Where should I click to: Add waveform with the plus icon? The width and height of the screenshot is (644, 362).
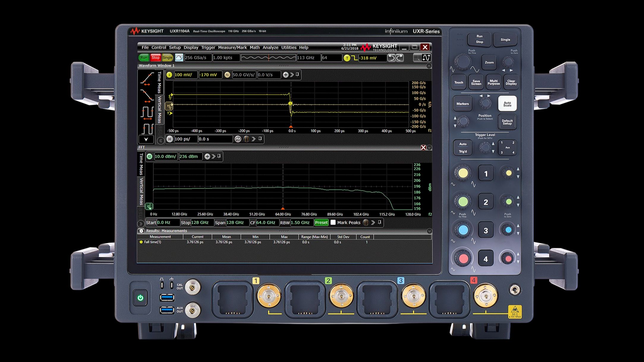point(286,75)
